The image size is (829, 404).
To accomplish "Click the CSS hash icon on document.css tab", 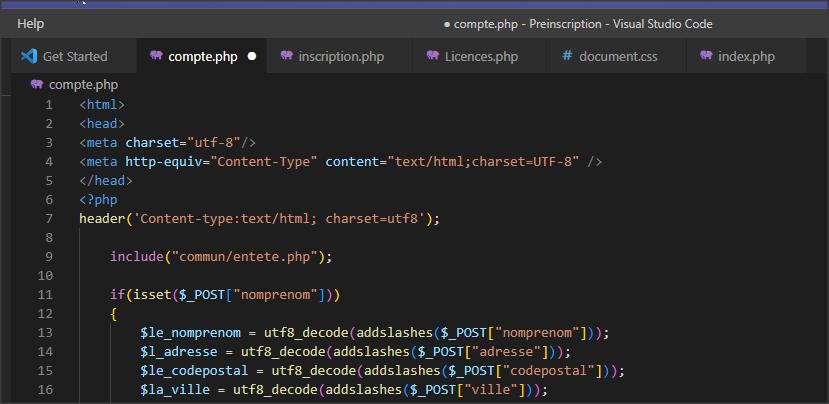I will (x=567, y=56).
